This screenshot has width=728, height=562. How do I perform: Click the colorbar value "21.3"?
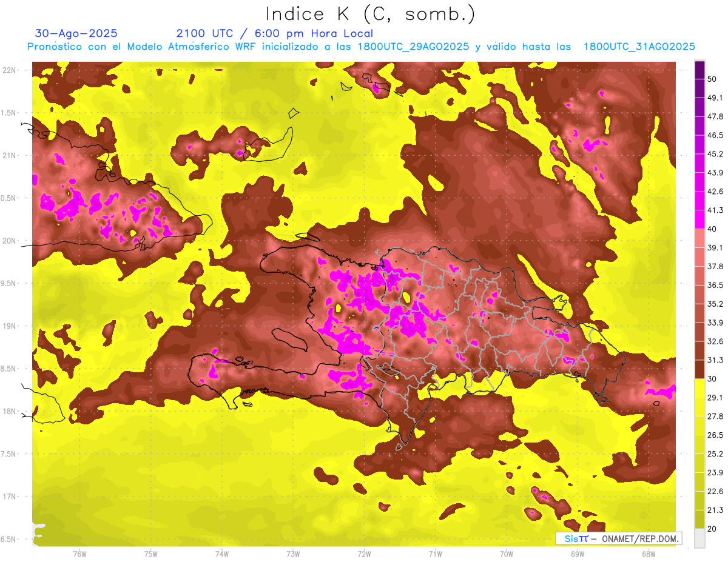pyautogui.click(x=715, y=510)
